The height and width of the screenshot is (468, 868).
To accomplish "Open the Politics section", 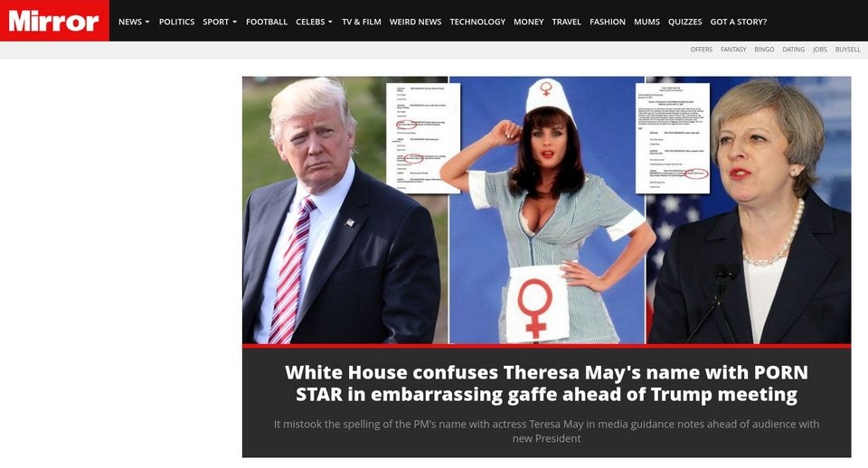I will pyautogui.click(x=176, y=22).
